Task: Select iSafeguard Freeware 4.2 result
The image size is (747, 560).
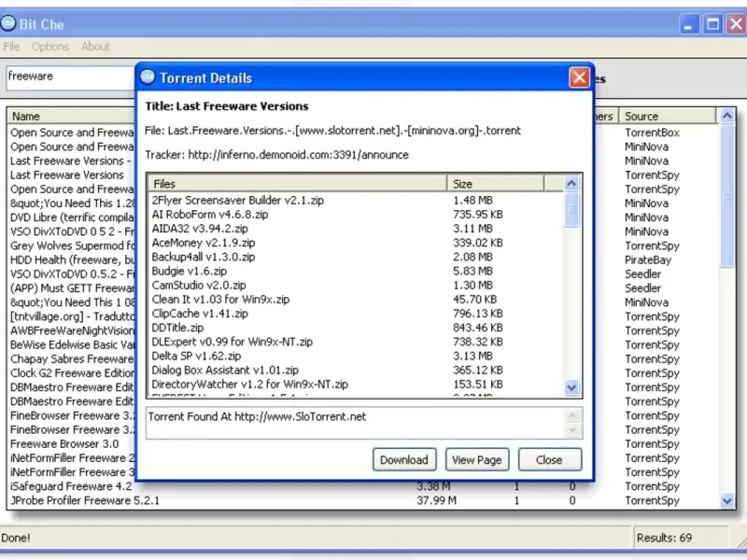Action: tap(71, 486)
